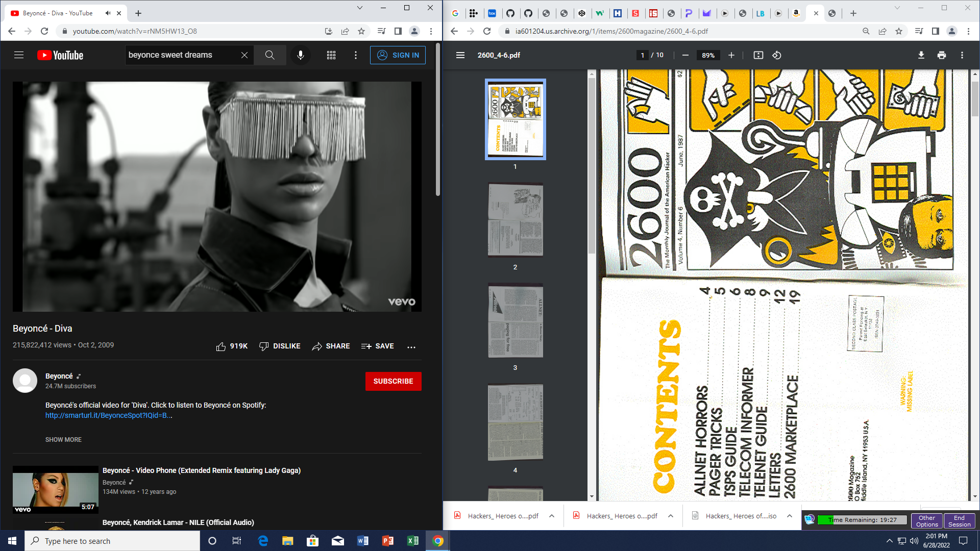Open page 3 thumbnail in PDF
The image size is (980, 551).
click(515, 321)
